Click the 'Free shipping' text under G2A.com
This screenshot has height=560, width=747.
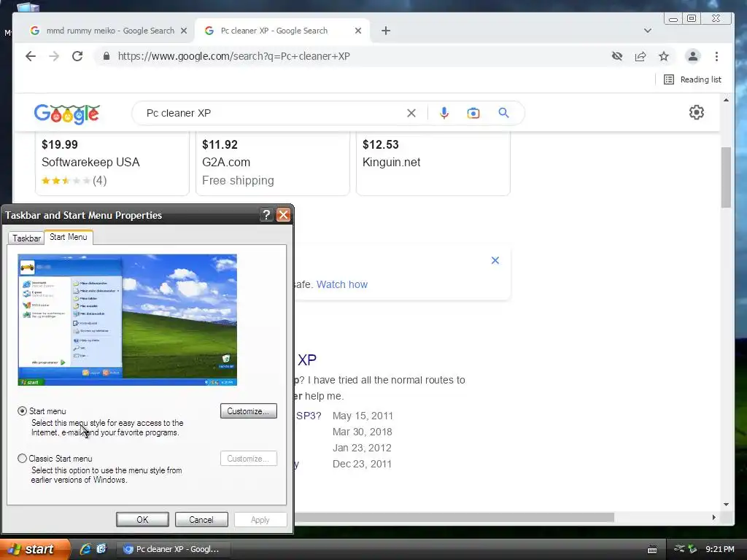(239, 181)
